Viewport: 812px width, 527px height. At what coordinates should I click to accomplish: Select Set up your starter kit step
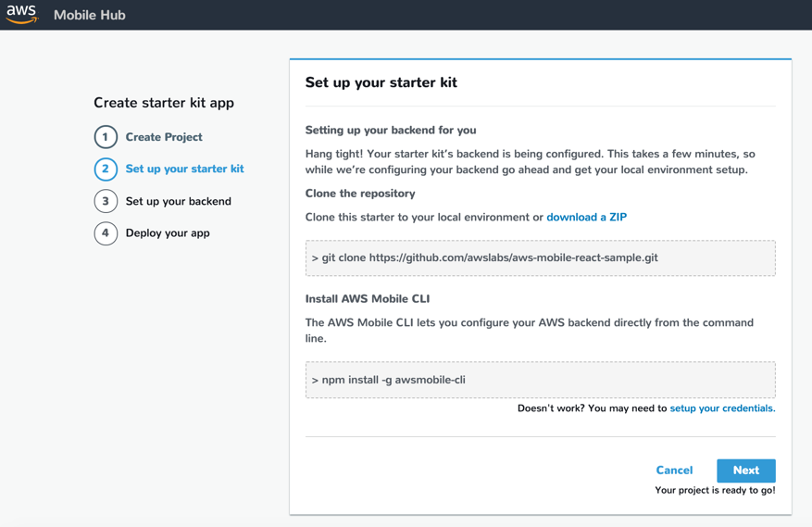(x=184, y=169)
